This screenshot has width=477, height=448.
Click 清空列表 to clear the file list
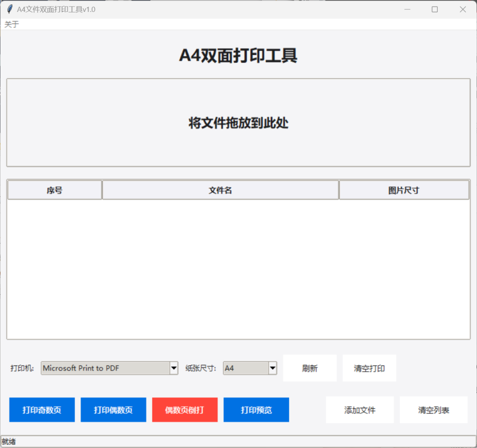(x=433, y=410)
